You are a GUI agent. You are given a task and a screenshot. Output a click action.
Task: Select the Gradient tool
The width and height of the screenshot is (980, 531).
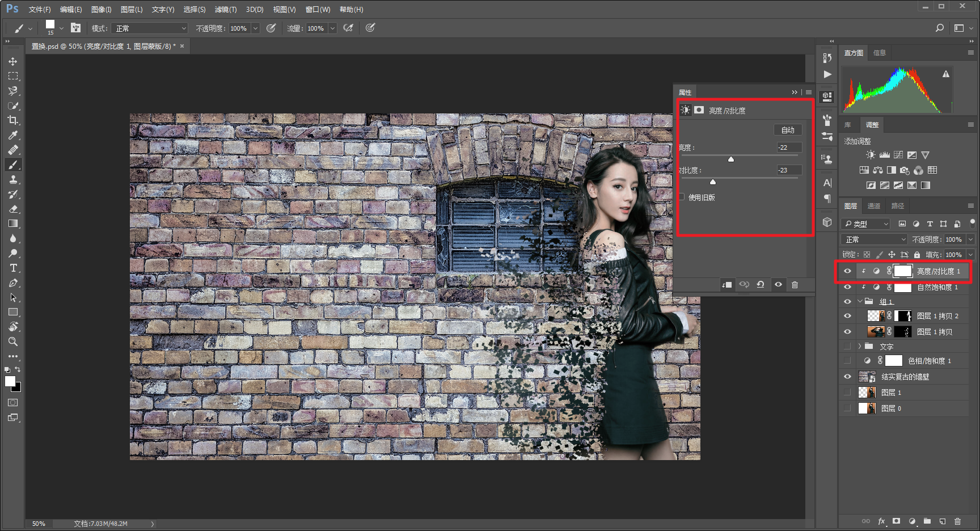tap(12, 224)
